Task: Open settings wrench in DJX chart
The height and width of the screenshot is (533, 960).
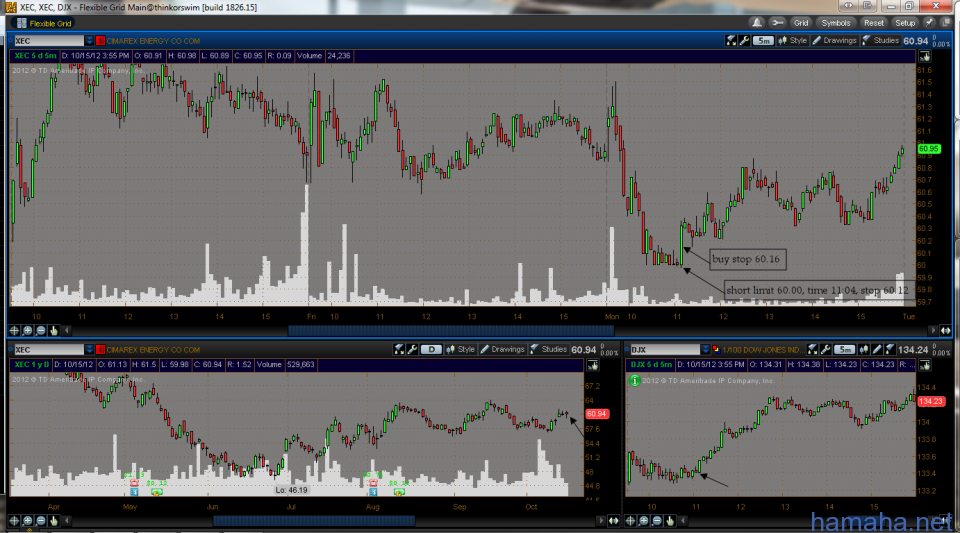Action: pos(825,349)
